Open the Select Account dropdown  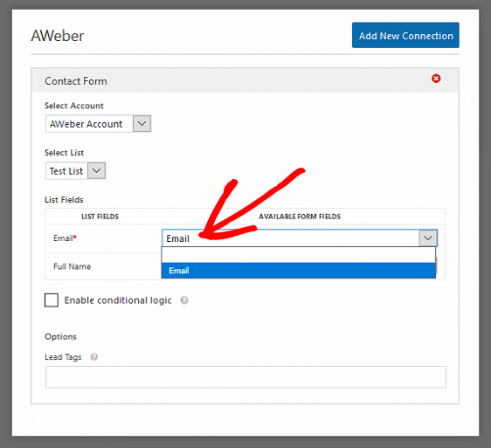[x=99, y=124]
